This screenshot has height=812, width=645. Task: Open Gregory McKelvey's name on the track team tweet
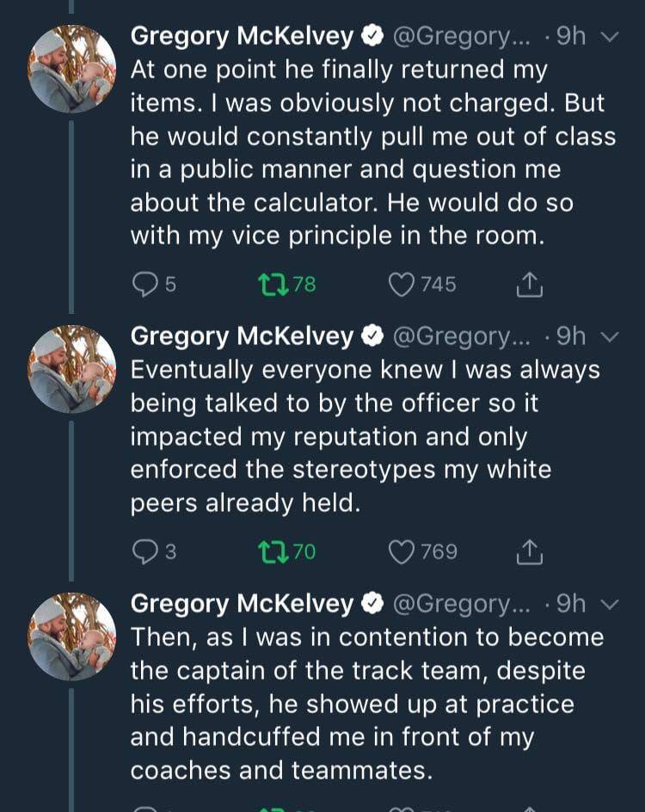coord(242,604)
